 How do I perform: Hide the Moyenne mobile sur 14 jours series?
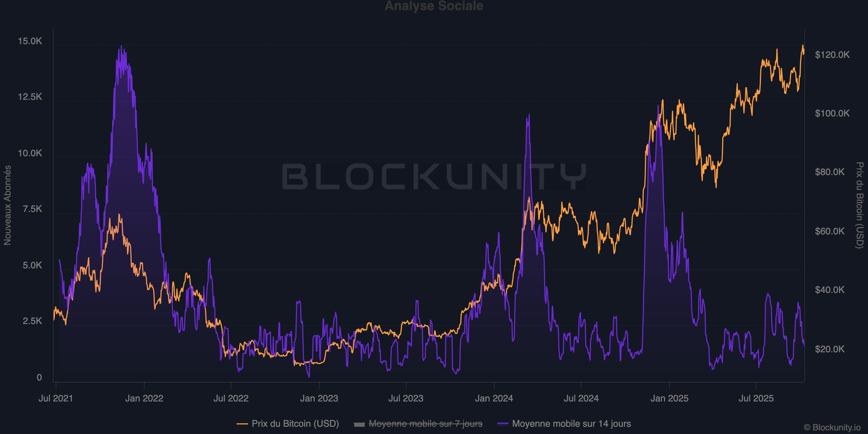click(x=571, y=424)
